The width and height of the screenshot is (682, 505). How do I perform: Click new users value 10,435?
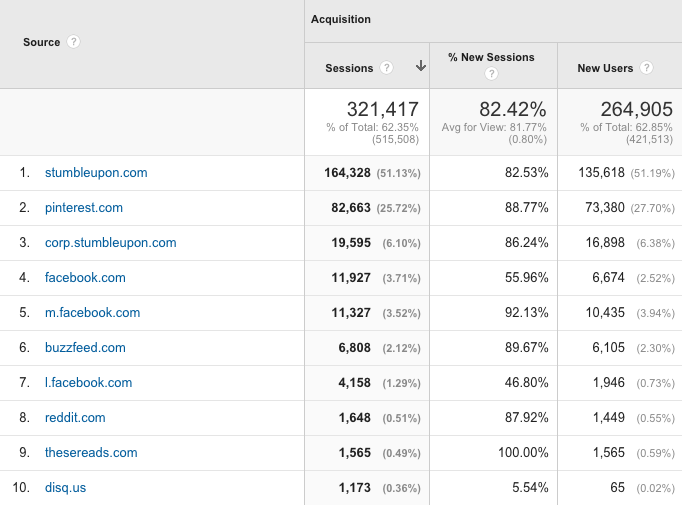pos(605,313)
